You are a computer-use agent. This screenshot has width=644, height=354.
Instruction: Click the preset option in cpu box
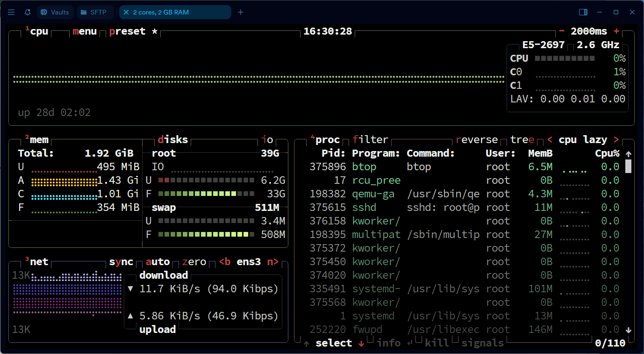(x=127, y=31)
